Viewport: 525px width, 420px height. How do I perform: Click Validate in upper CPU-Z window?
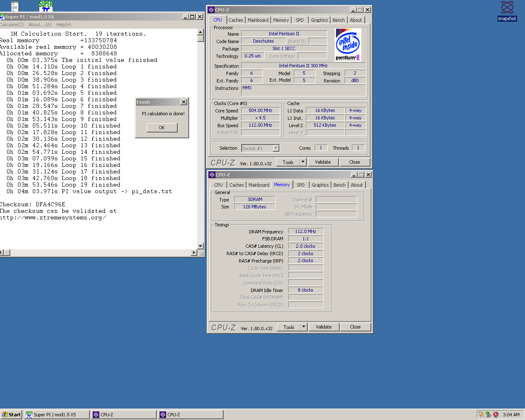[x=323, y=162]
